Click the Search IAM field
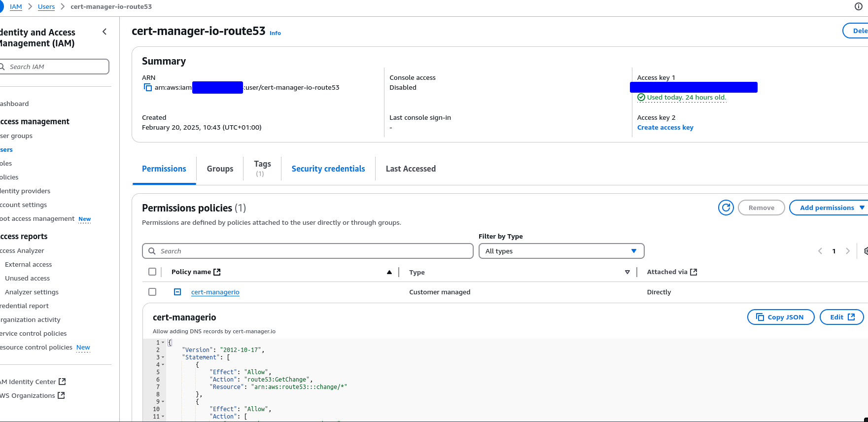This screenshot has height=422, width=868. (54, 67)
